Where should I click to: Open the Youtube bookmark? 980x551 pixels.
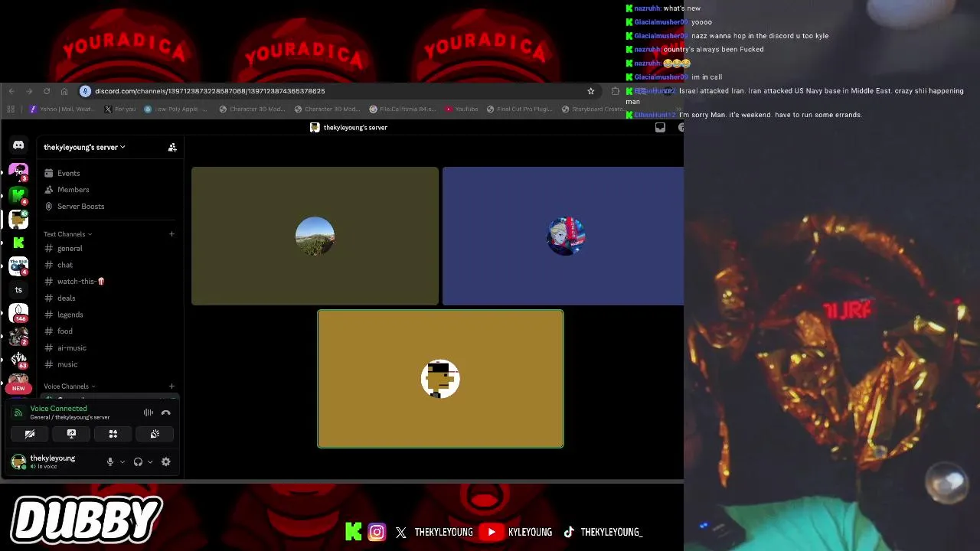462,109
